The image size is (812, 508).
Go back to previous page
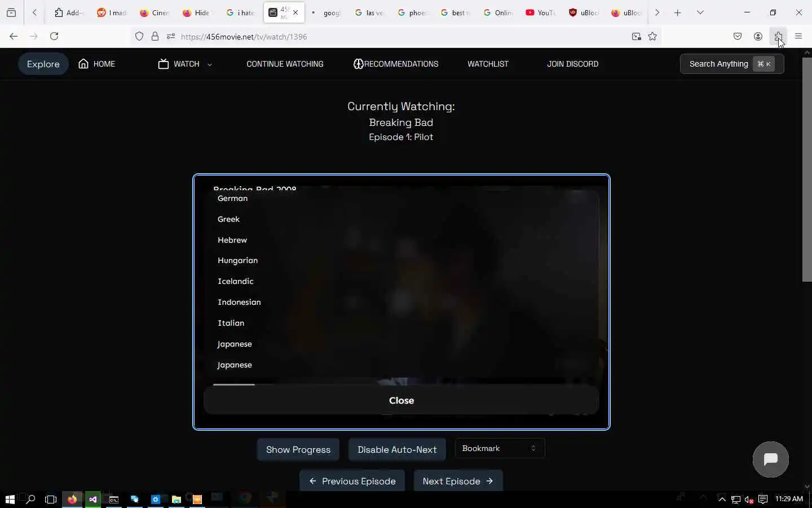[14, 36]
